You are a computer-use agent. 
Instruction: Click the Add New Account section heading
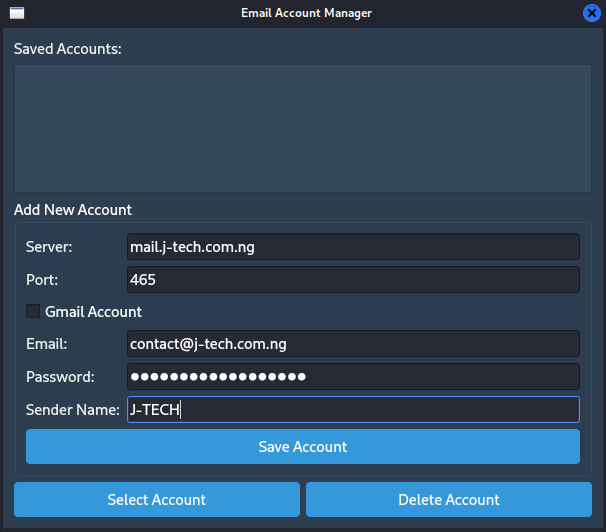coord(73,210)
